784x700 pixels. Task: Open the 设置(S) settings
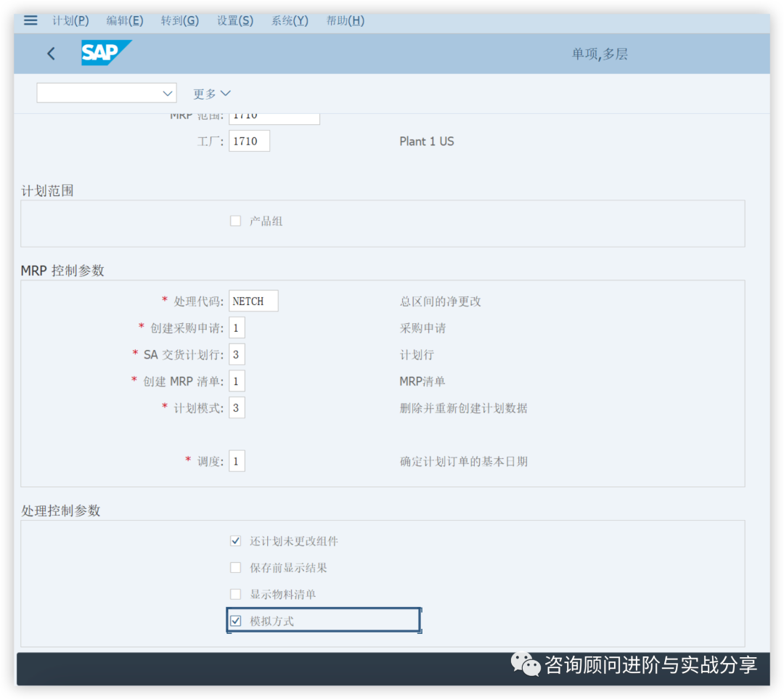234,20
